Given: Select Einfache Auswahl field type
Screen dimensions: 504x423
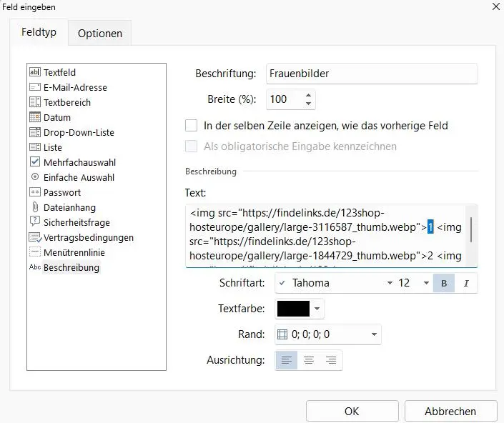Looking at the screenshot, I should (x=78, y=177).
